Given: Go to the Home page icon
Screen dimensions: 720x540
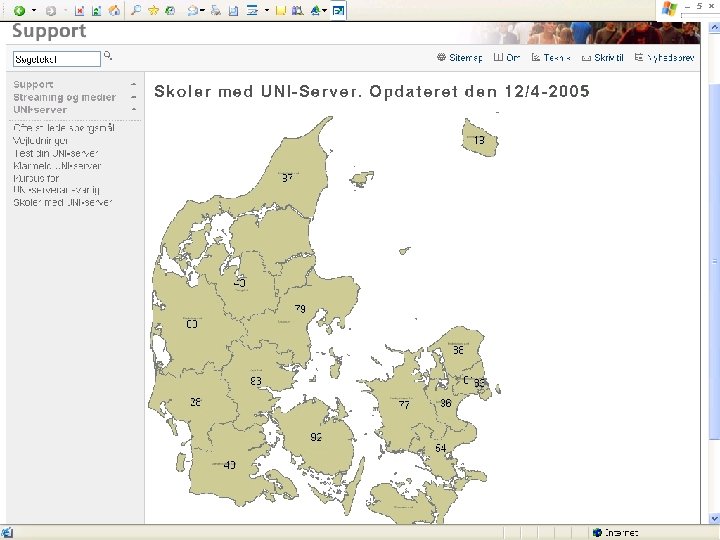Looking at the screenshot, I should coord(114,10).
